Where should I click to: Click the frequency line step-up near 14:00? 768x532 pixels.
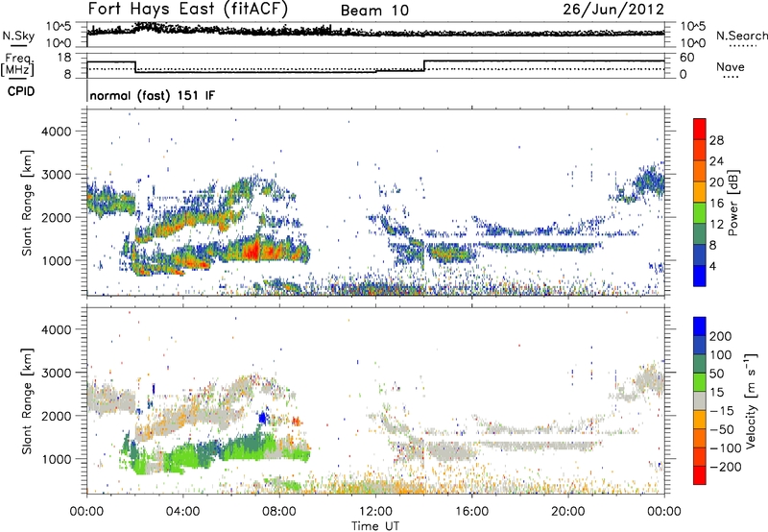point(424,66)
